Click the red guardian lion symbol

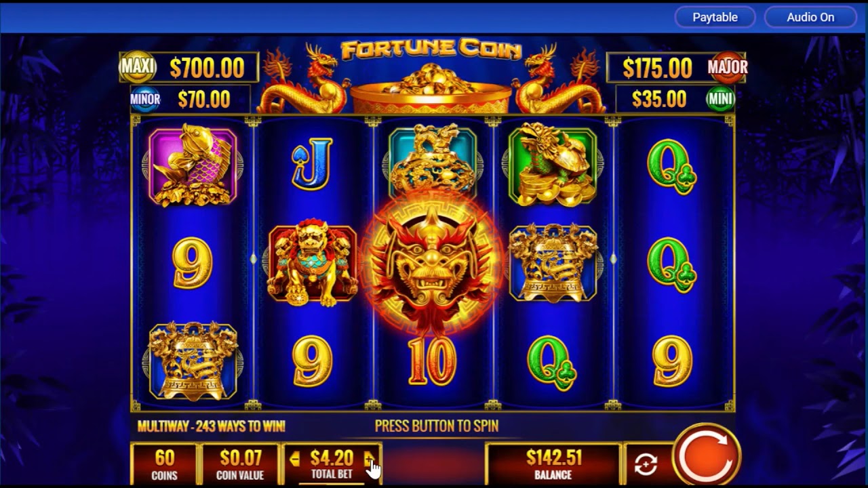click(313, 263)
